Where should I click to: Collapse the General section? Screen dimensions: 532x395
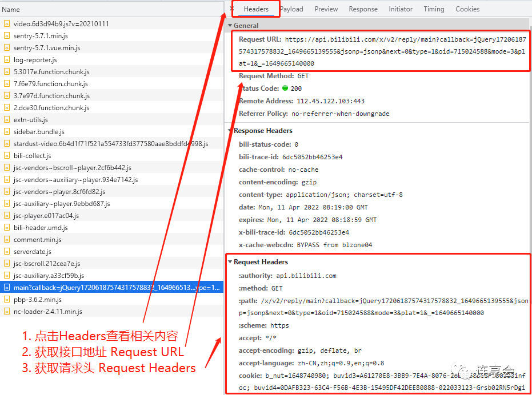point(230,26)
